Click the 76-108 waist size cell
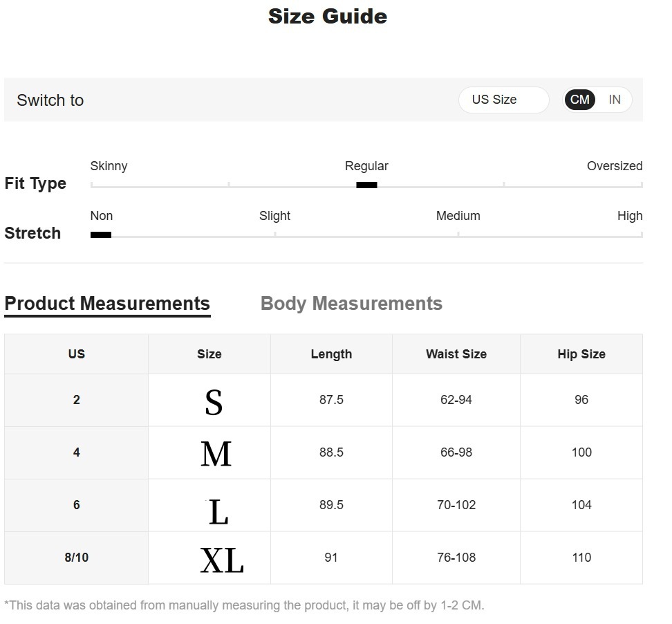 click(456, 558)
